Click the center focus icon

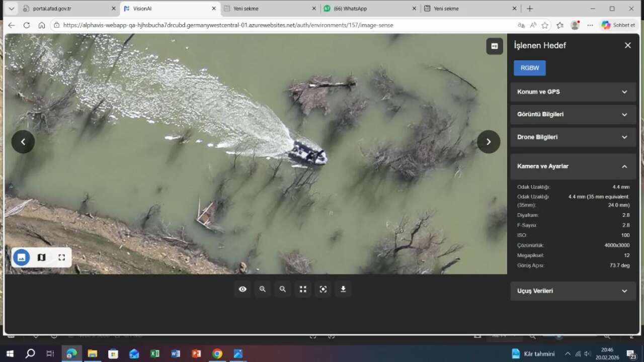[323, 289]
